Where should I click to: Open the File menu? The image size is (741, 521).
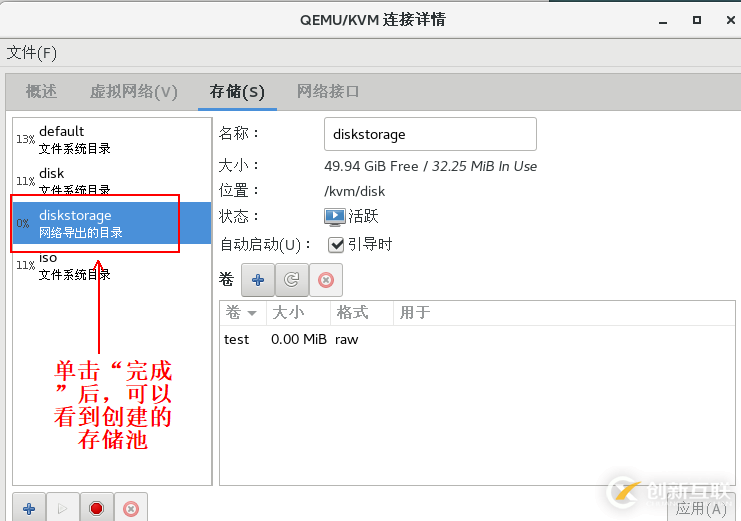(x=32, y=52)
